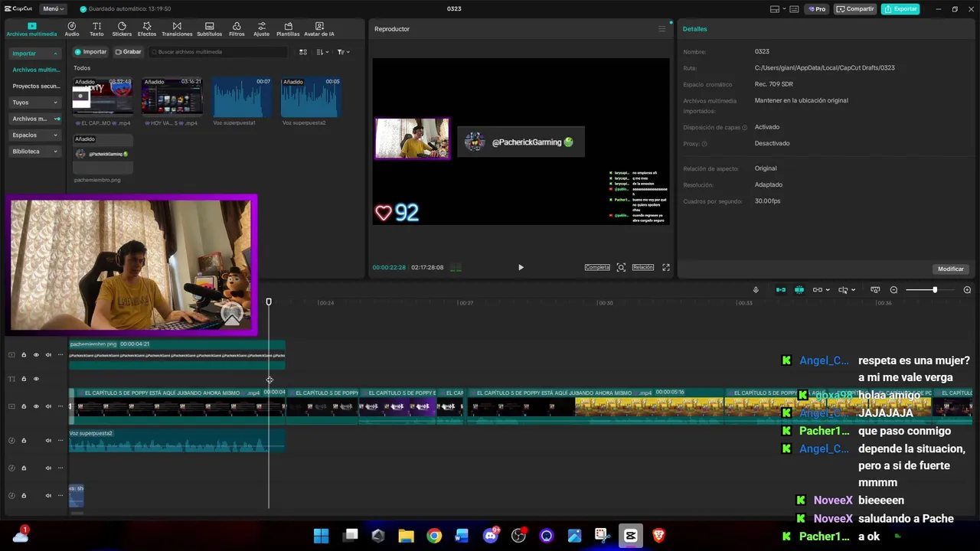Open the Subtítulos panel
This screenshot has width=980, height=551.
(209, 29)
